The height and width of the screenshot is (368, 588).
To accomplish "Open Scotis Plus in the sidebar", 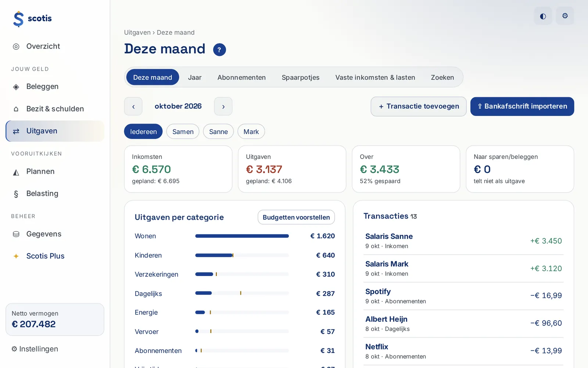I will [x=55, y=256].
